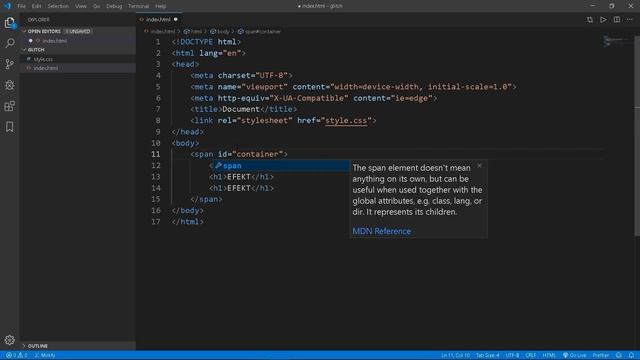Click the Explorer panel title
Viewport: 640px width, 360px height.
tap(38, 20)
